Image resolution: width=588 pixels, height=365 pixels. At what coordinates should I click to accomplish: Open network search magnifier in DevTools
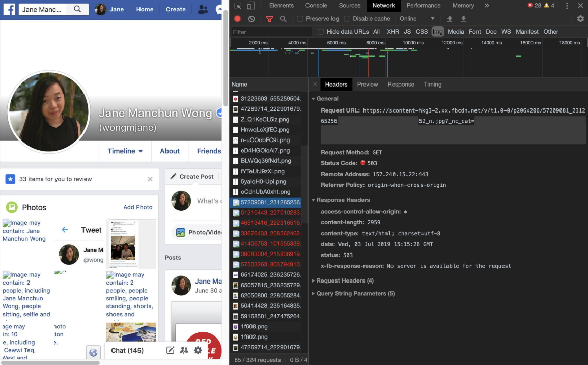pos(283,19)
